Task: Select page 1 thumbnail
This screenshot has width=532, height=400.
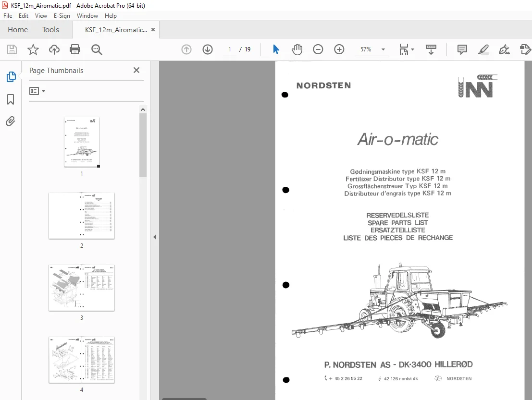Action: click(82, 142)
